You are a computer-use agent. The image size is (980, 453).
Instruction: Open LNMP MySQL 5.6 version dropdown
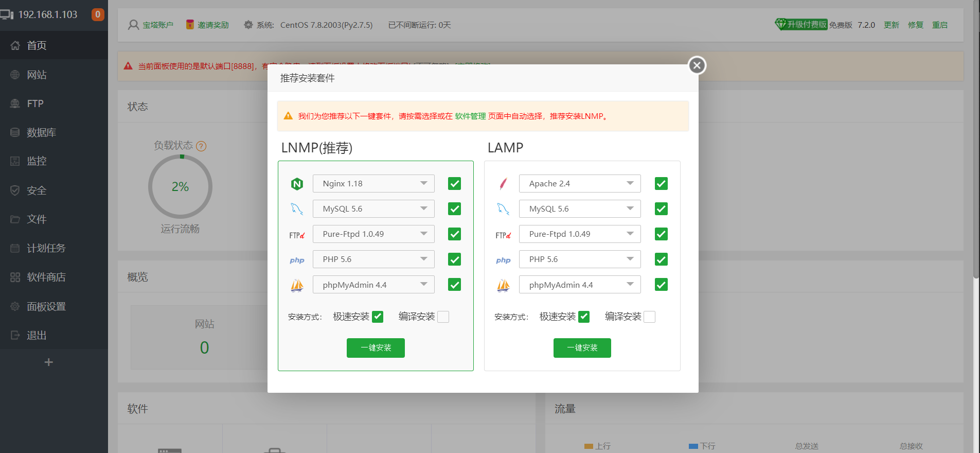point(373,209)
